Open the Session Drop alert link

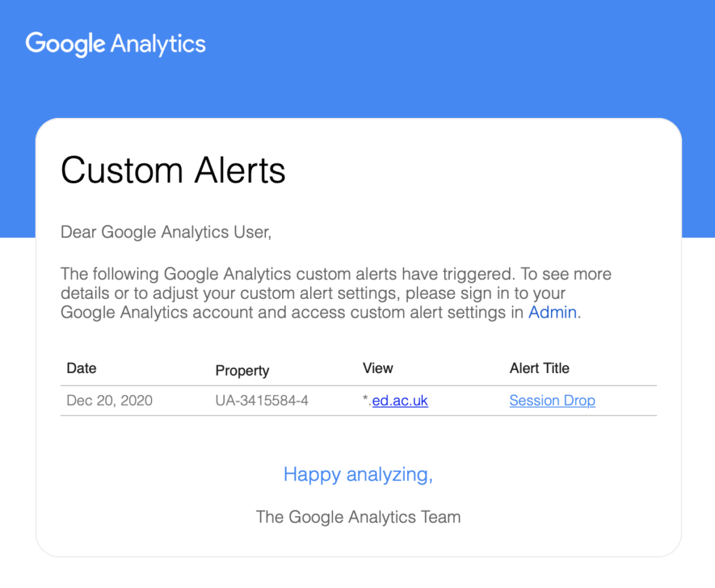tap(552, 401)
